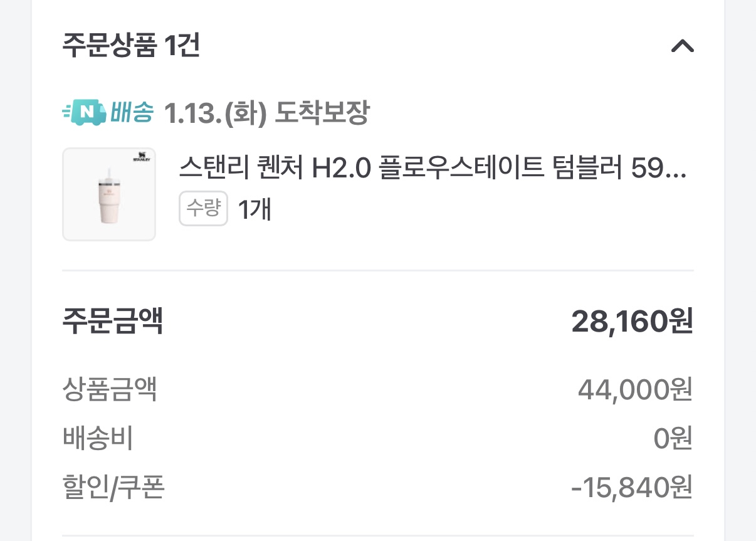
Task: Click the 배송비 label
Action: click(x=98, y=439)
